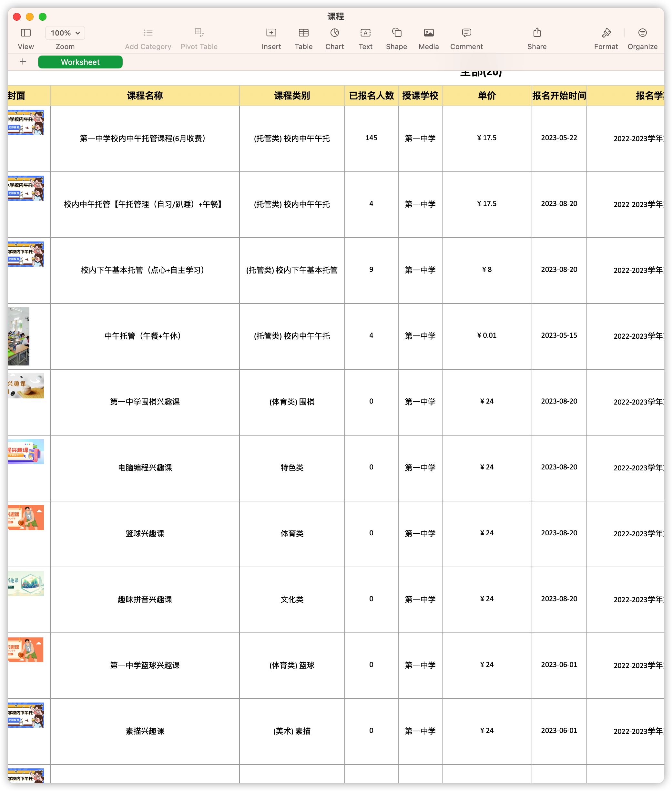Screen dimensions: 672x791
Task: Select category cell (体育类) 围棋
Action: (292, 402)
